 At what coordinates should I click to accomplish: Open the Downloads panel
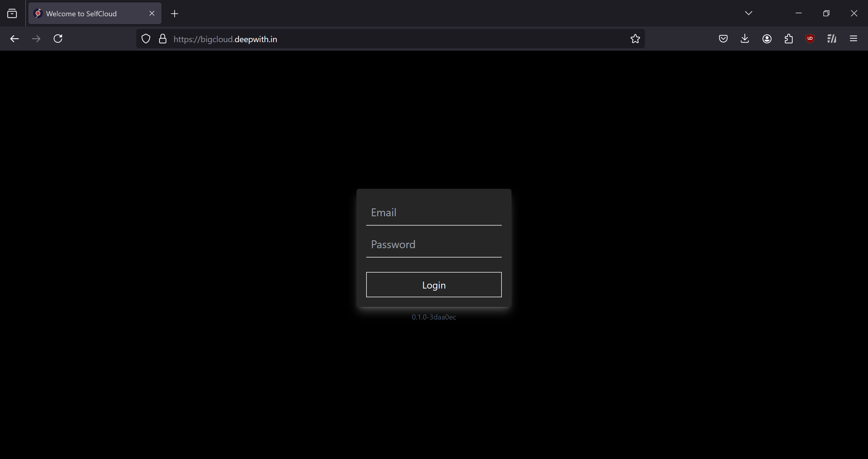pos(745,38)
